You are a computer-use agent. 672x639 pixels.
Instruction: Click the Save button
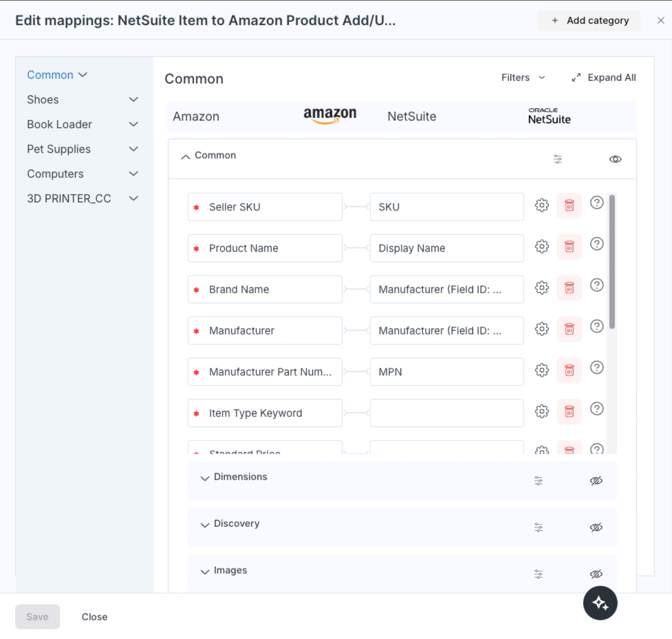point(37,617)
